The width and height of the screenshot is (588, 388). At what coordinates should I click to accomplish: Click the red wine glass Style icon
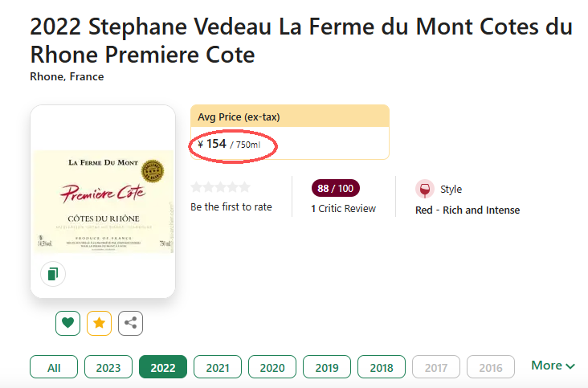pos(424,190)
